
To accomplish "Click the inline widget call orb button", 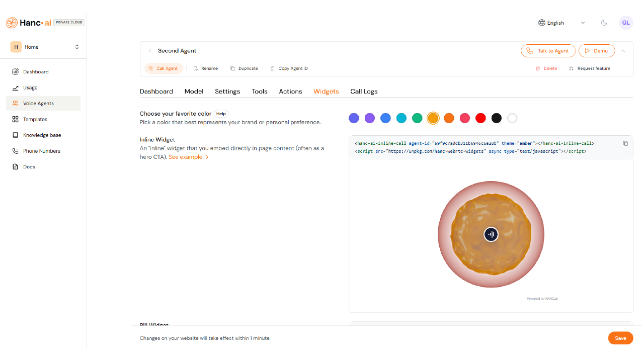I will (x=491, y=234).
